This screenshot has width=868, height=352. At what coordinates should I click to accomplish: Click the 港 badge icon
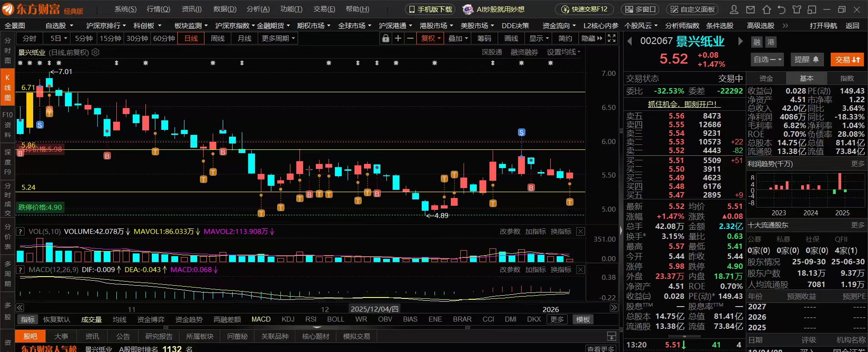pos(771,42)
